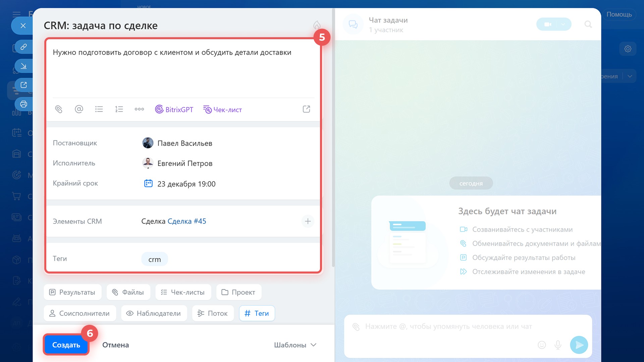Toggle the Наблюдатели observers chip
The width and height of the screenshot is (644, 362).
[x=154, y=313]
